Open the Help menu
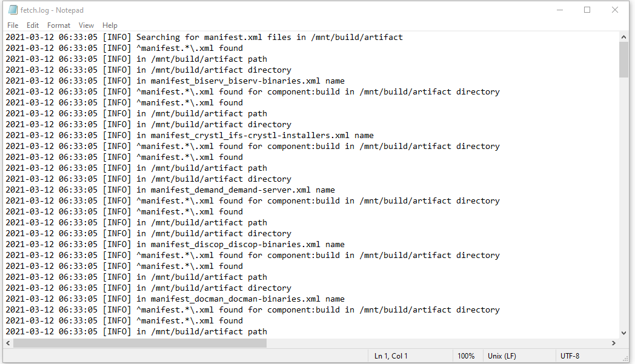The image size is (635, 364). [110, 25]
